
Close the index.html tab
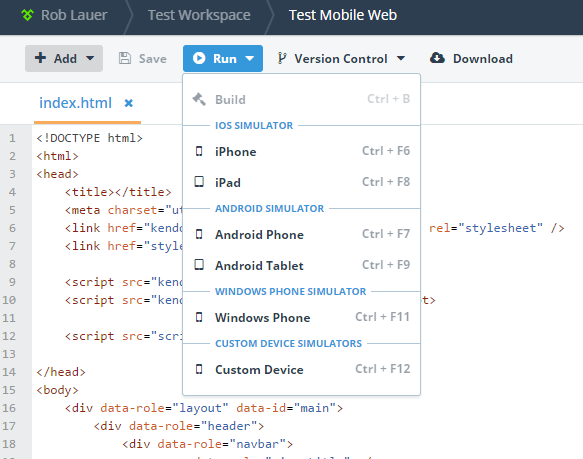point(129,103)
